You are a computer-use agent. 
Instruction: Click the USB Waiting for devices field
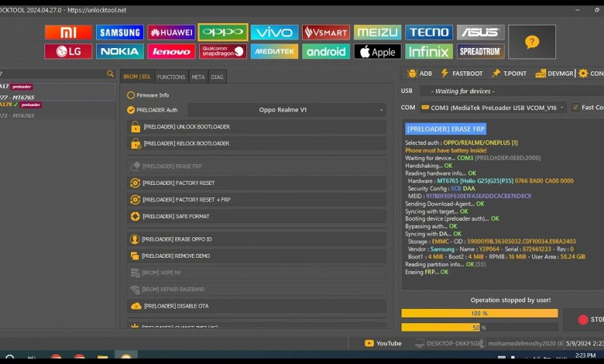tap(512, 91)
